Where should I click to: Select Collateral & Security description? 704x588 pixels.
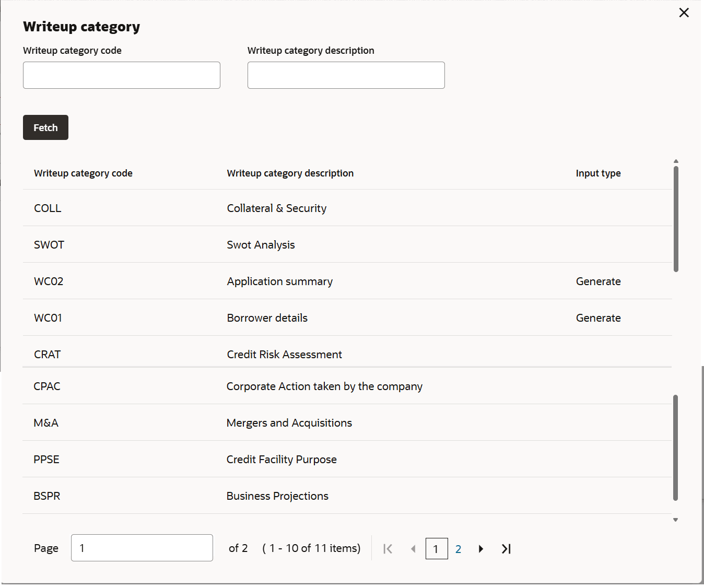[277, 208]
